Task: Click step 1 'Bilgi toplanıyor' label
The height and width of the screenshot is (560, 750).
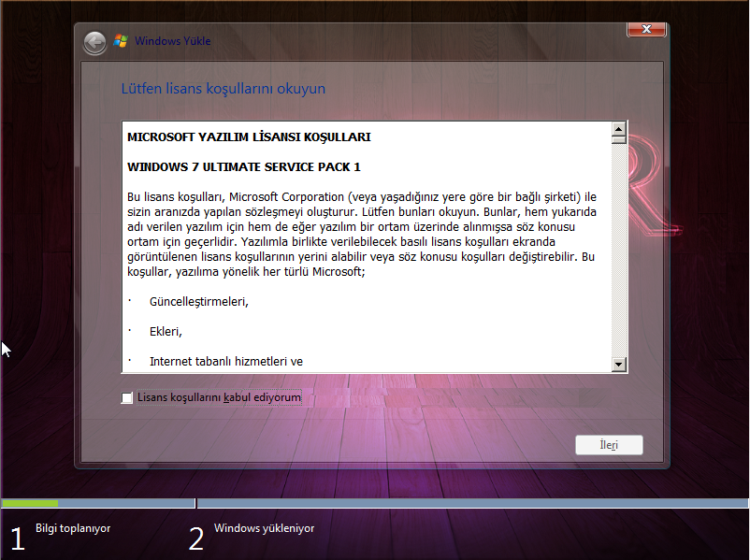Action: point(73,529)
